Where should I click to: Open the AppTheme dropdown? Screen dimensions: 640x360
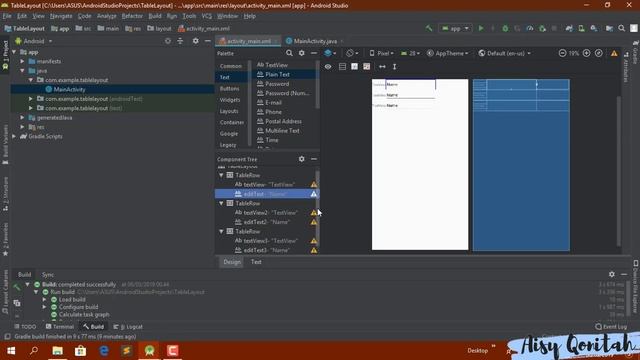[448, 53]
